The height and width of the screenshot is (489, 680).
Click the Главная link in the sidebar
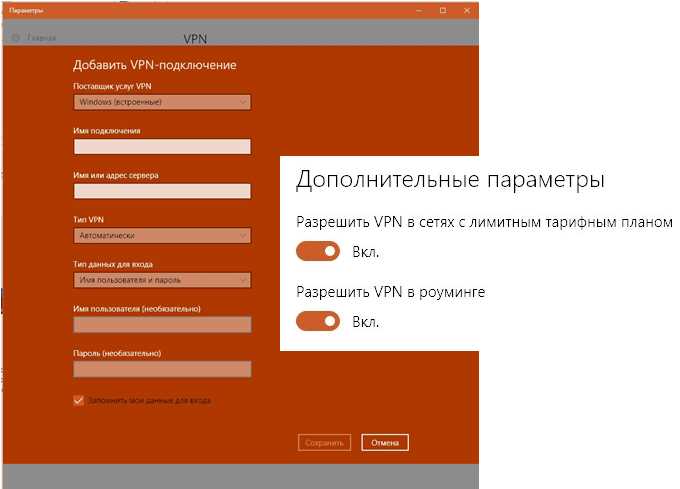click(x=42, y=38)
